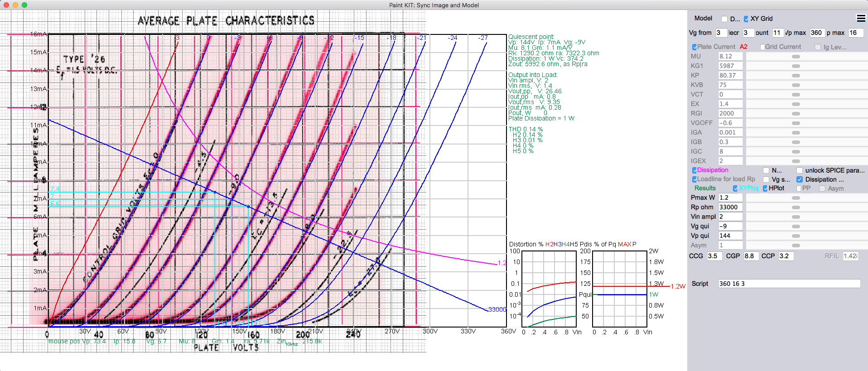Toggle the XY Grid checkbox
868x371 pixels.
pos(746,19)
